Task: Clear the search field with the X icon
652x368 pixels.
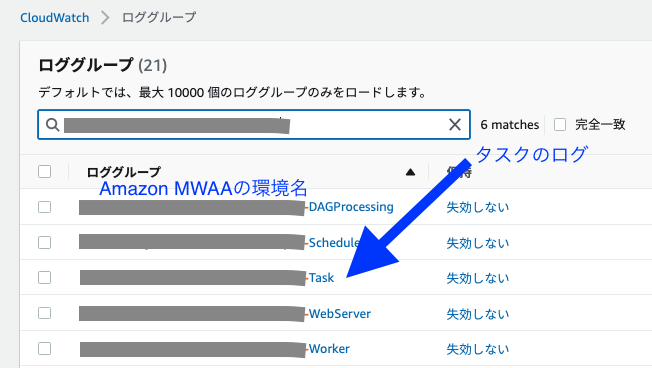Action: click(454, 124)
